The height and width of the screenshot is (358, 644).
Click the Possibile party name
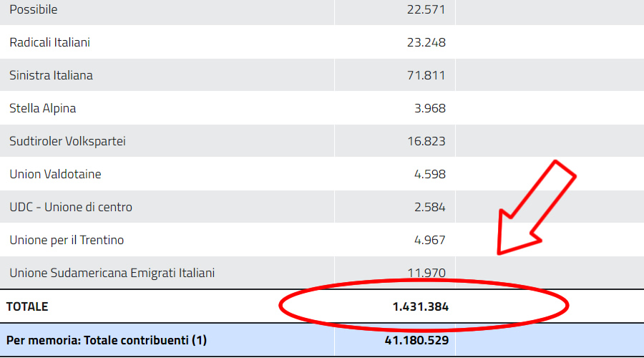34,10
